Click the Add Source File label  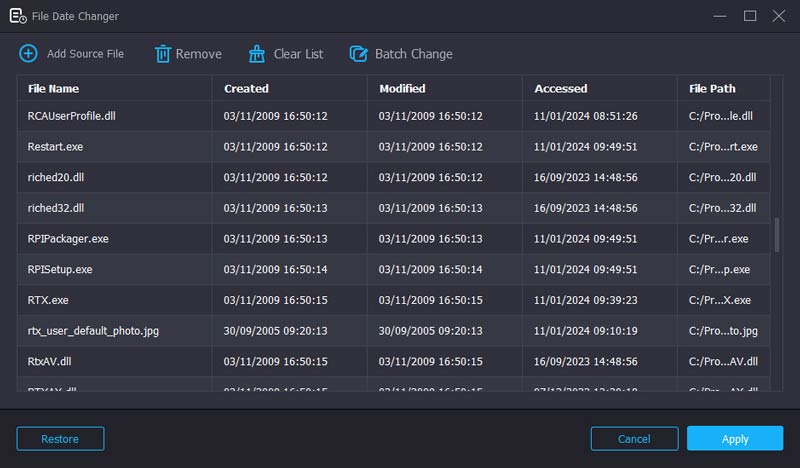point(85,54)
